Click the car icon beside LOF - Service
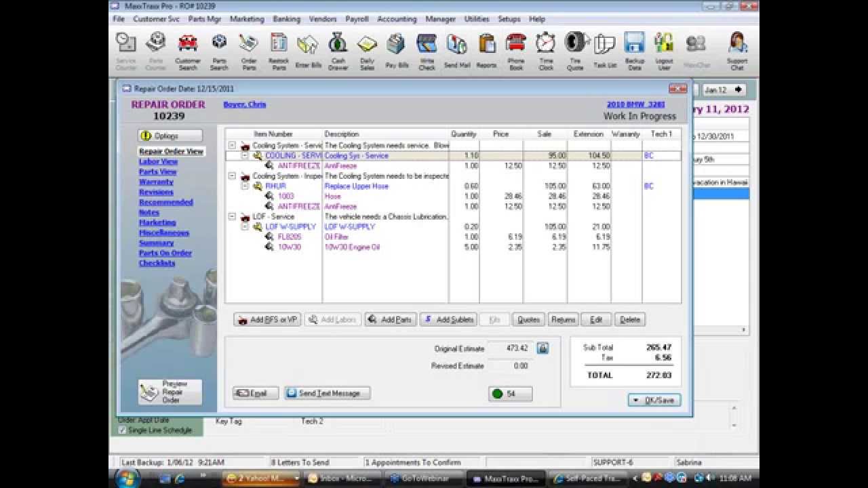This screenshot has height=488, width=868. pos(245,217)
